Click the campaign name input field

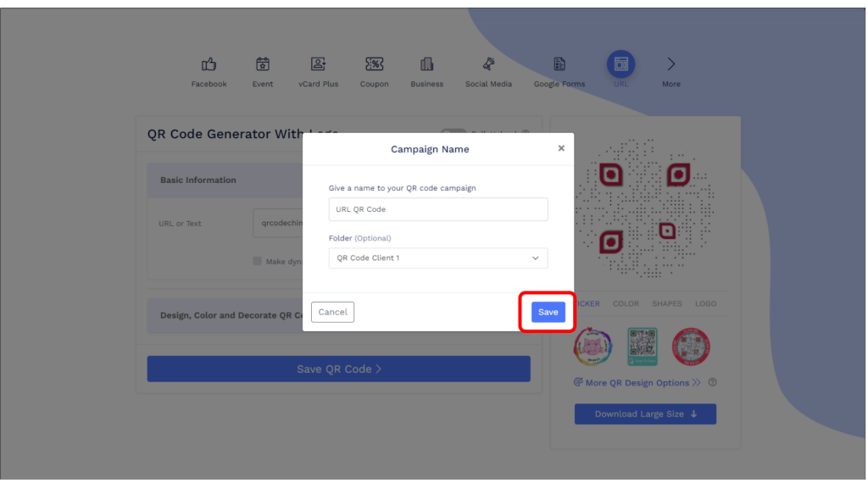tap(438, 209)
